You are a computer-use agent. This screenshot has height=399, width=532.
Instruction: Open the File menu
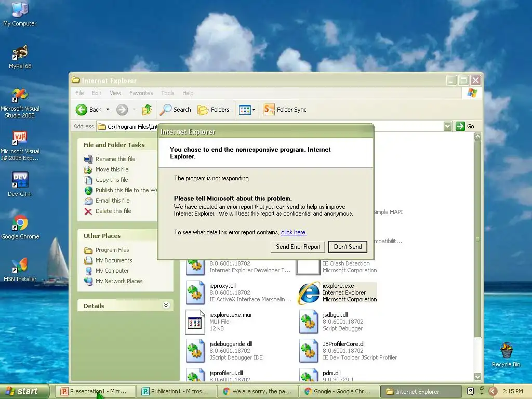point(79,93)
